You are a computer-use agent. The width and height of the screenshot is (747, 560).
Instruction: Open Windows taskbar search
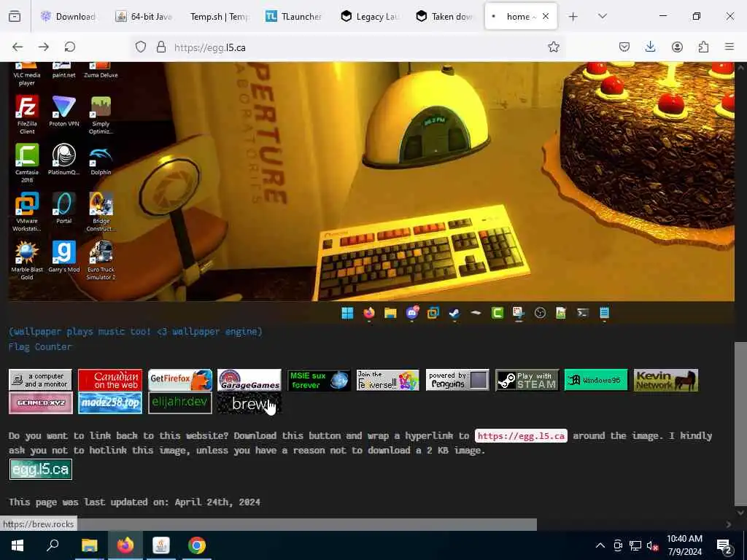click(53, 545)
